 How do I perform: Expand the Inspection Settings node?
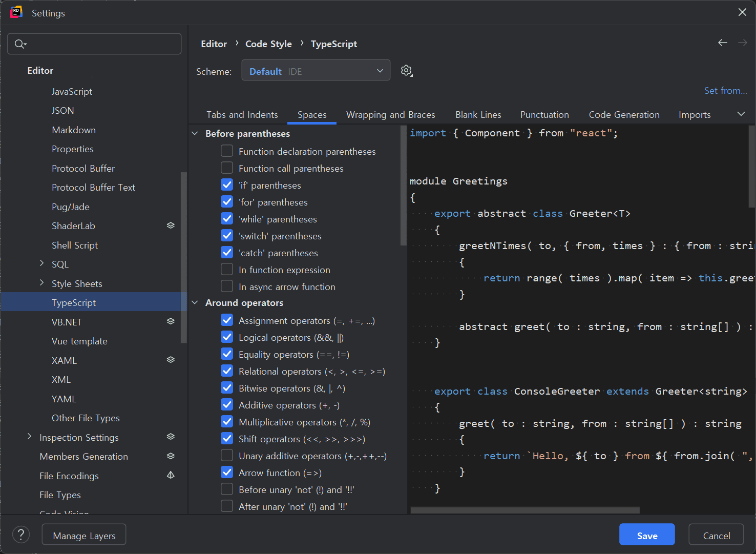(29, 437)
